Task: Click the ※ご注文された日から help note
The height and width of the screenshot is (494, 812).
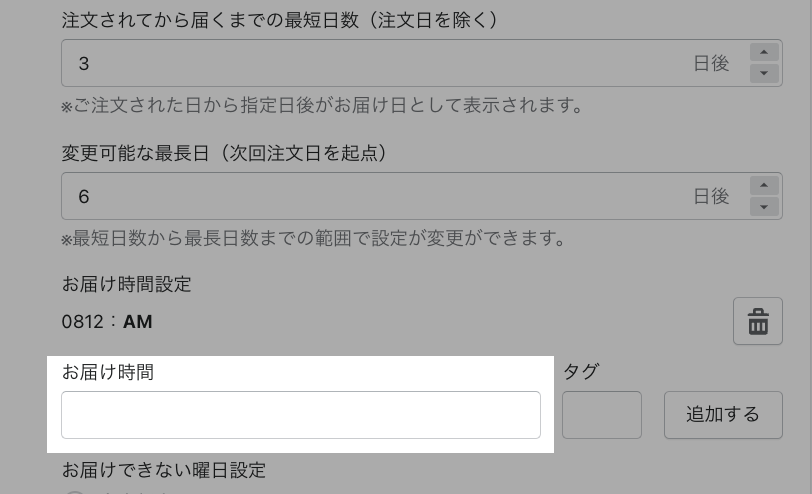Action: (x=322, y=105)
